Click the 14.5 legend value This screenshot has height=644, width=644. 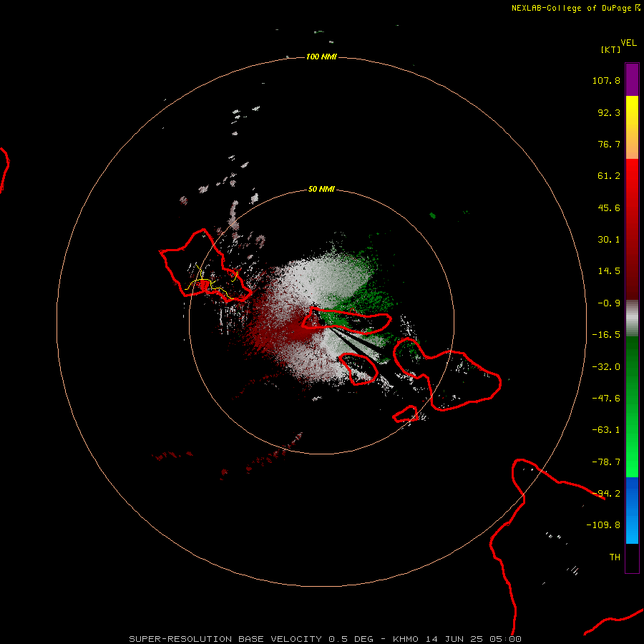[609, 271]
